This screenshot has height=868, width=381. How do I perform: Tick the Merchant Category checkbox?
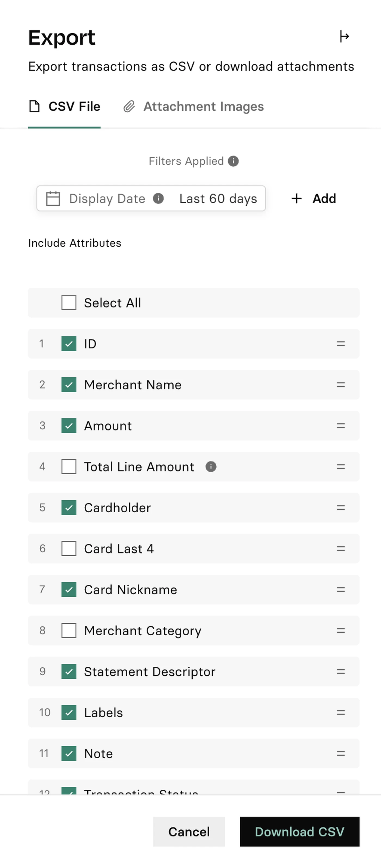pos(69,630)
